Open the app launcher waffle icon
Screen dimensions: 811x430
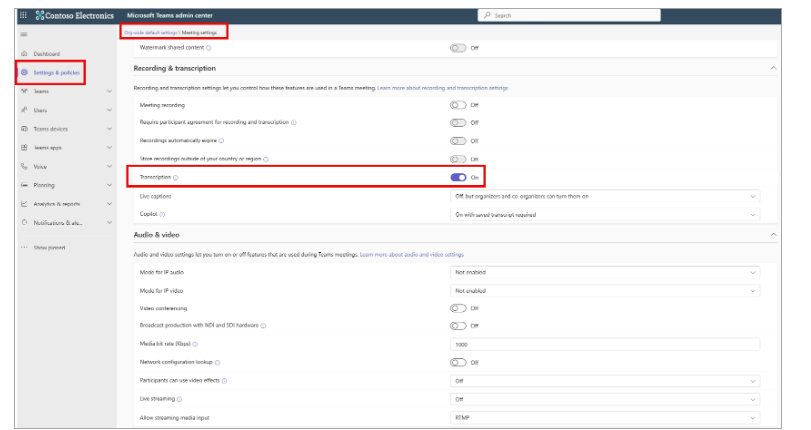(23, 15)
